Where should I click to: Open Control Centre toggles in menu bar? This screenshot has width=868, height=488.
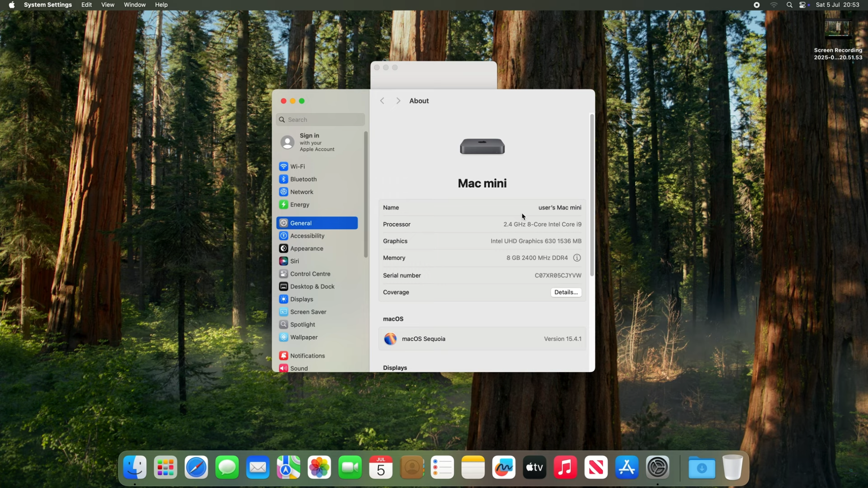(x=803, y=5)
